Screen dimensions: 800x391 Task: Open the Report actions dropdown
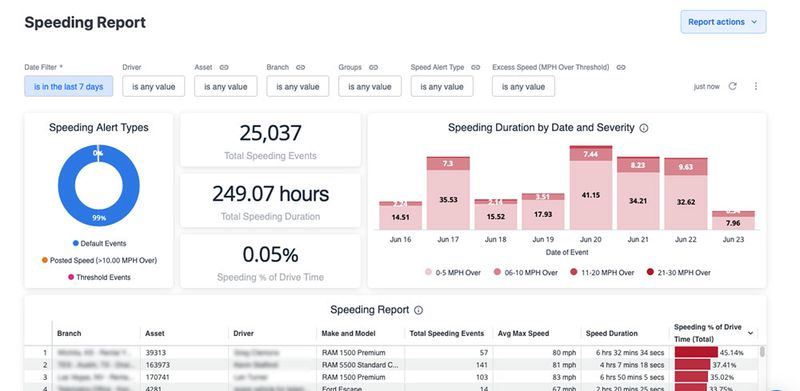723,22
